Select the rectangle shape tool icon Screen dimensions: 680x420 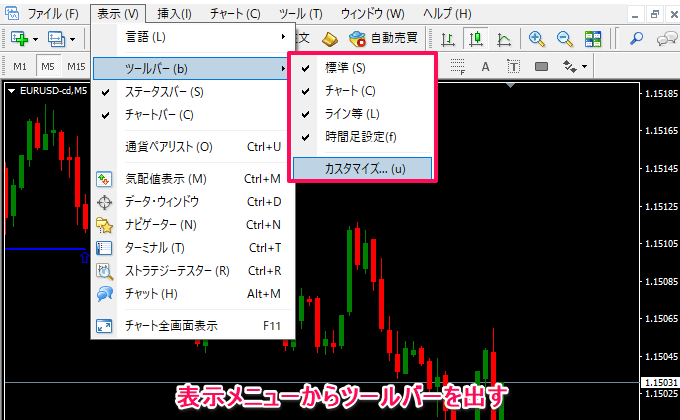click(541, 67)
